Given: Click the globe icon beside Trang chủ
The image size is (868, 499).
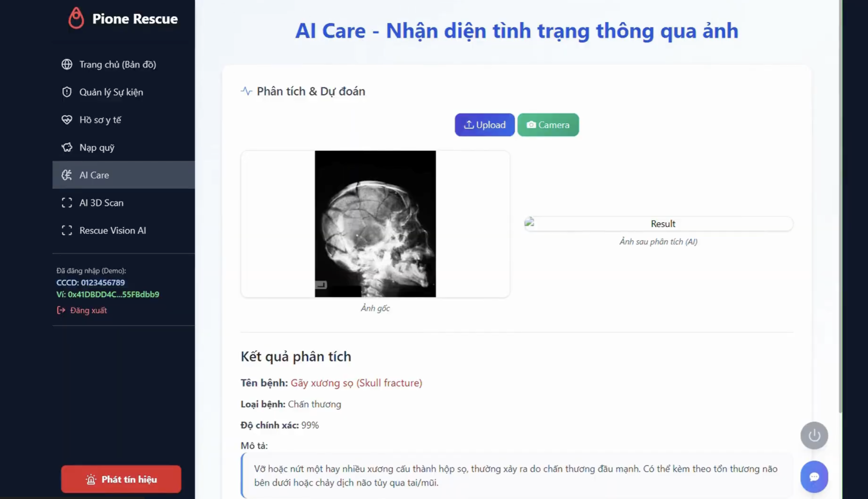Looking at the screenshot, I should (67, 65).
